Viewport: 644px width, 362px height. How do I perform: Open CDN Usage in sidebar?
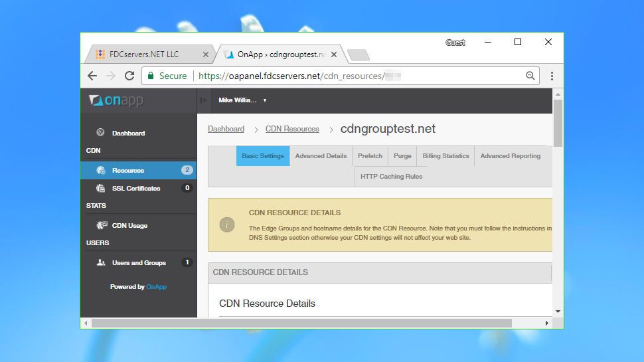(139, 225)
